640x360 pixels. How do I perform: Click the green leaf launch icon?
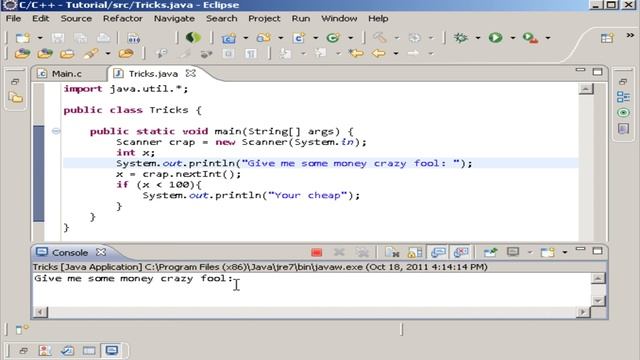tap(193, 38)
